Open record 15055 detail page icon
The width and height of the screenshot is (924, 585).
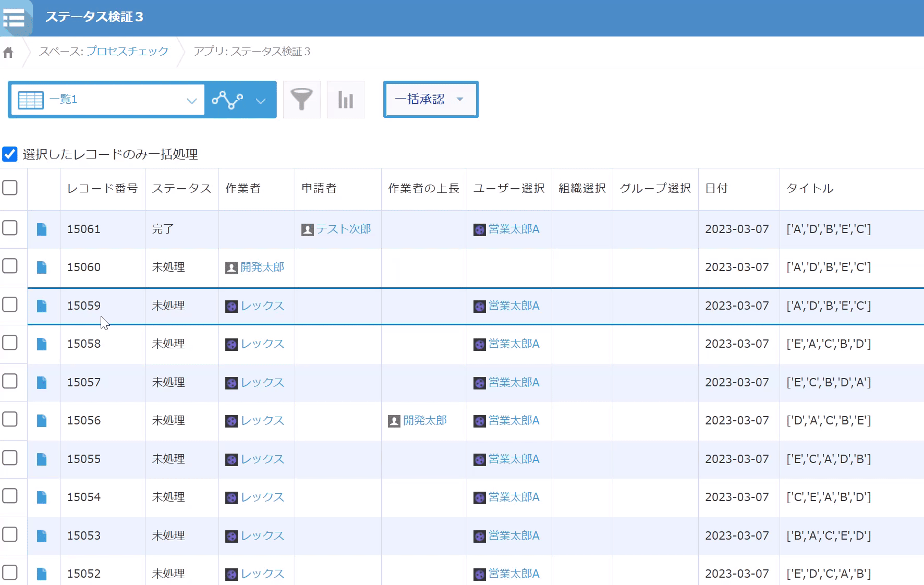click(x=42, y=459)
